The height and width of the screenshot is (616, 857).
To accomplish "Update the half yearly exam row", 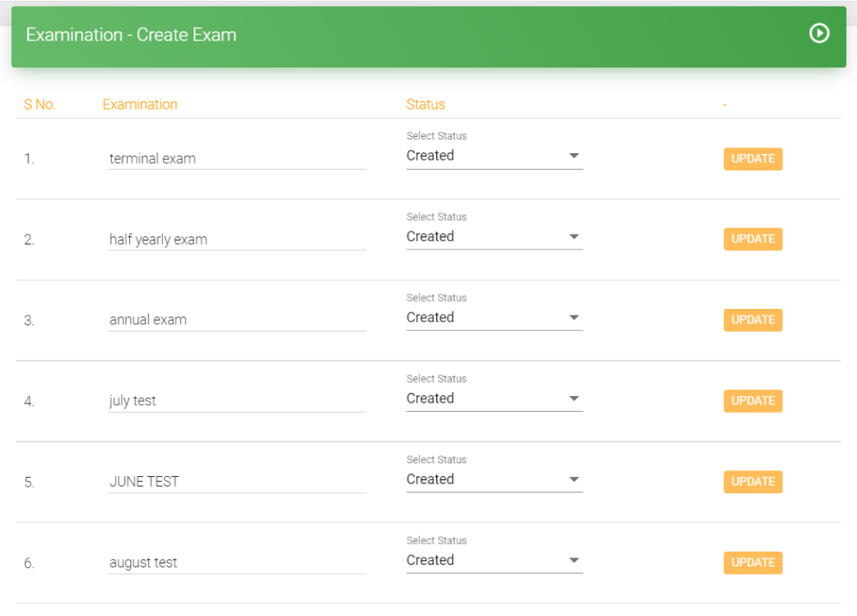I will (x=752, y=239).
